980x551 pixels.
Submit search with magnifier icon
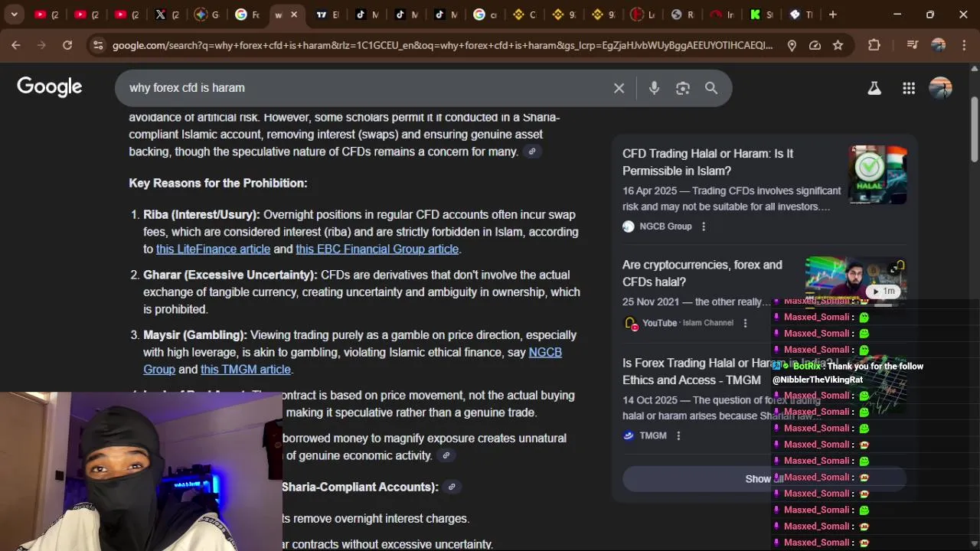click(x=711, y=88)
